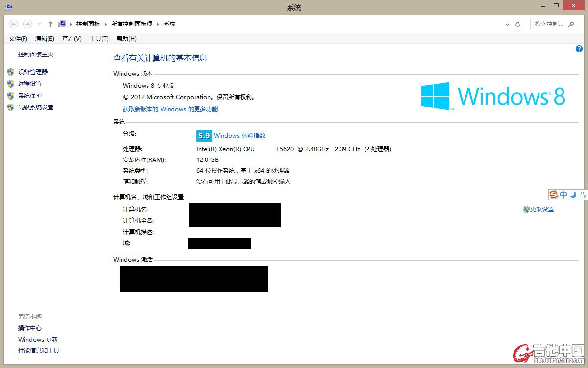588x368 pixels.
Task: Toggle Sogou half/full-width moon icon
Action: tap(573, 195)
